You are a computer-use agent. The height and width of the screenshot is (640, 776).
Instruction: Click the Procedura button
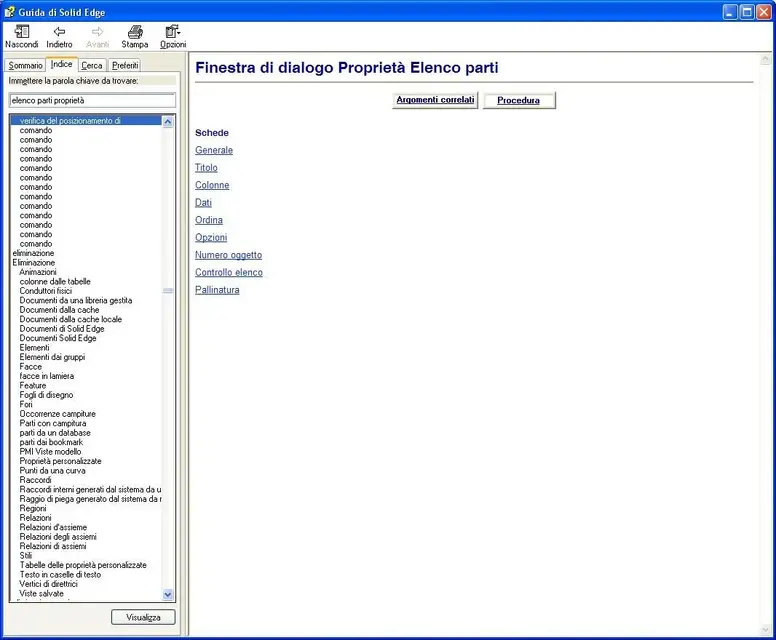[519, 100]
